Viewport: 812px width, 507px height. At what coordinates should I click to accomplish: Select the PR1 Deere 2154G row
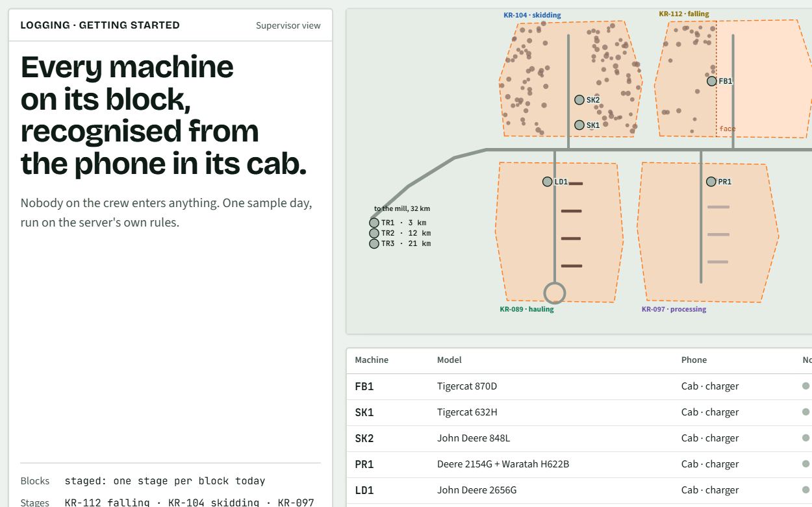579,464
